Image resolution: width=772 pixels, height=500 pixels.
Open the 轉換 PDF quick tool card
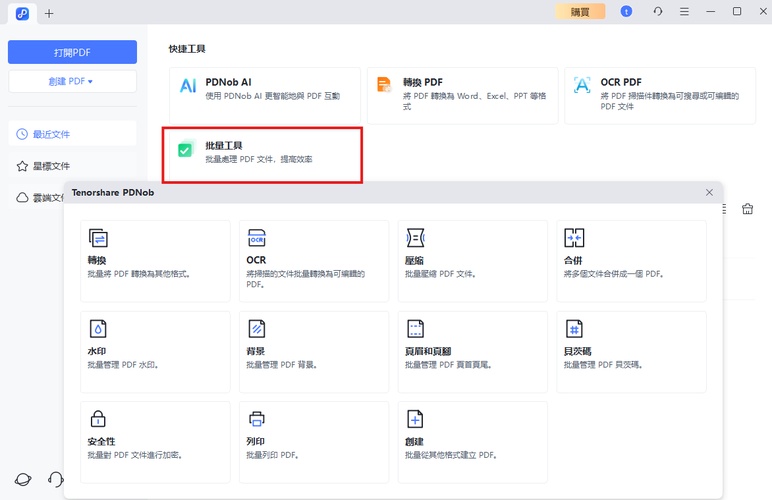point(462,95)
